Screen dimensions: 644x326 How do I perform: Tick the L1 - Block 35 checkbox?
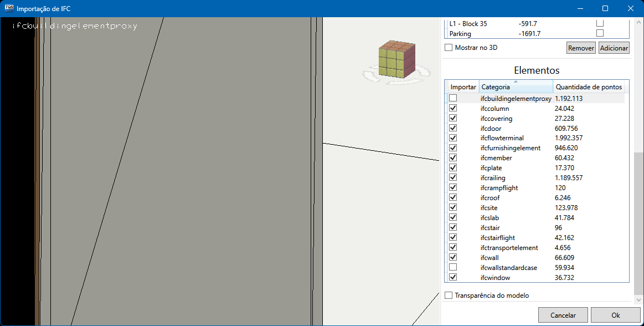(x=600, y=23)
